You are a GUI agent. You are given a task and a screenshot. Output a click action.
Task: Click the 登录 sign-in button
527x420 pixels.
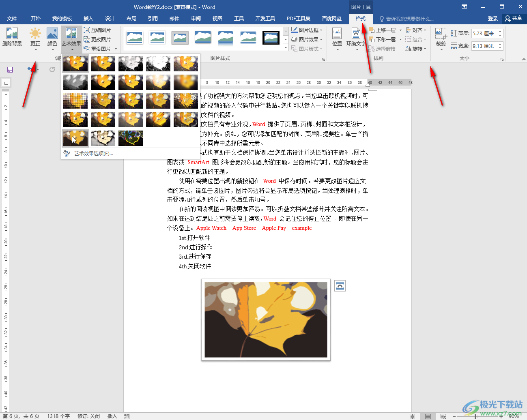[493, 19]
